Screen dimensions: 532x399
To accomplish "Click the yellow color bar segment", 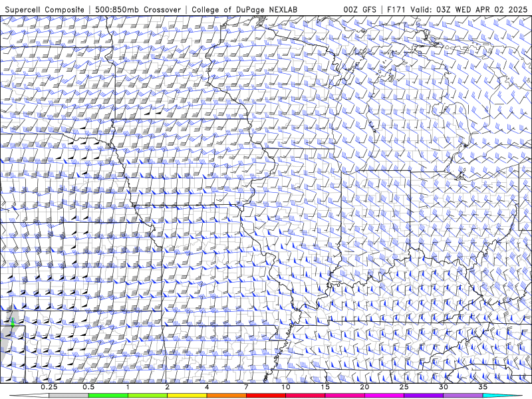I will tap(187, 395).
